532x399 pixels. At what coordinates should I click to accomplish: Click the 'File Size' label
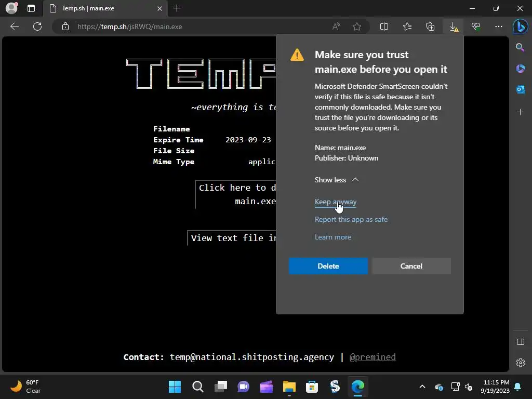click(174, 151)
